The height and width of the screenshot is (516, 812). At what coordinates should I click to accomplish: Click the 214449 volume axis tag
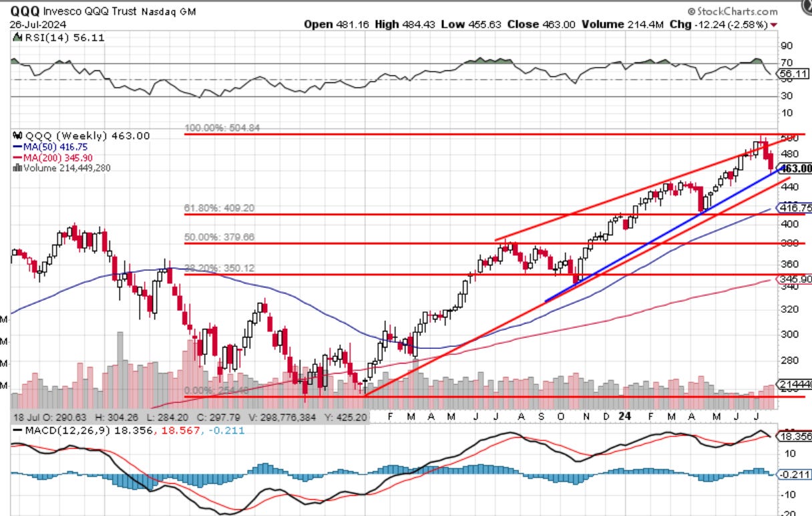click(795, 385)
